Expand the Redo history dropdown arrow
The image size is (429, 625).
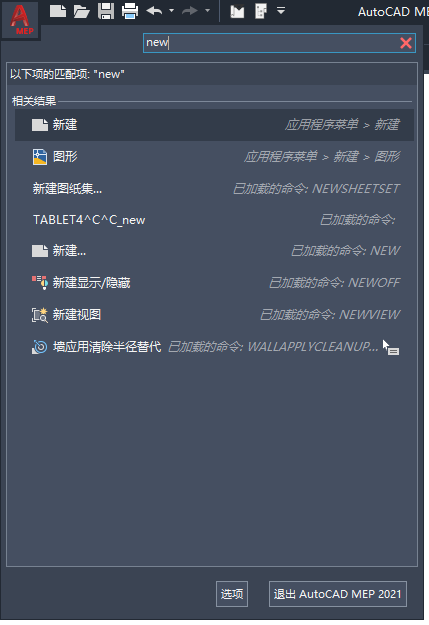[x=207, y=11]
